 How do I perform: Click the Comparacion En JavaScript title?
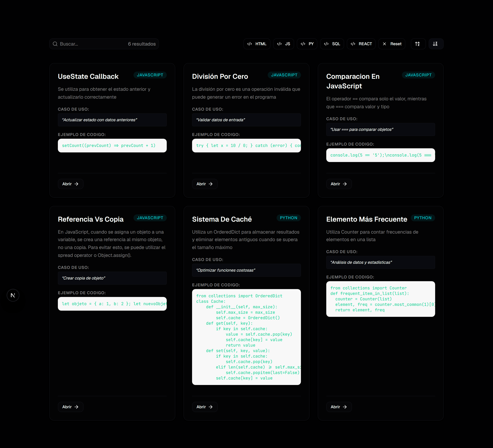pyautogui.click(x=353, y=81)
